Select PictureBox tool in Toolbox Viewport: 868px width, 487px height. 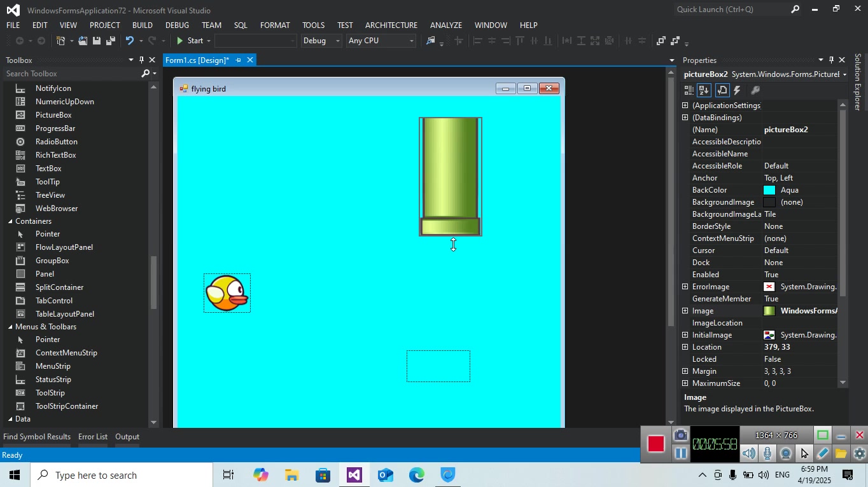(53, 115)
